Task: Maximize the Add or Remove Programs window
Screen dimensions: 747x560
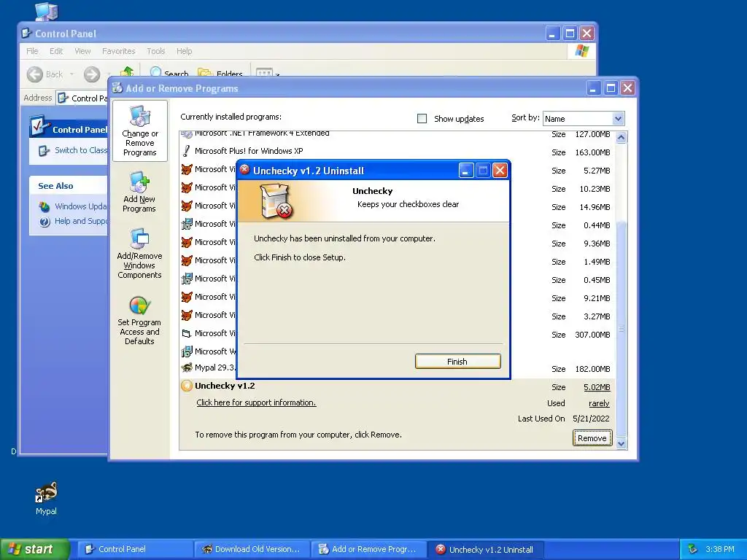Action: point(611,88)
